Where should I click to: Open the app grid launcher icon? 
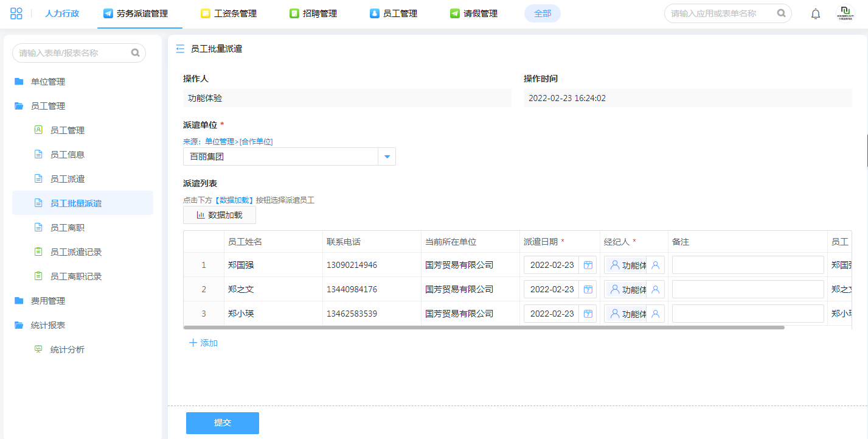tap(16, 13)
